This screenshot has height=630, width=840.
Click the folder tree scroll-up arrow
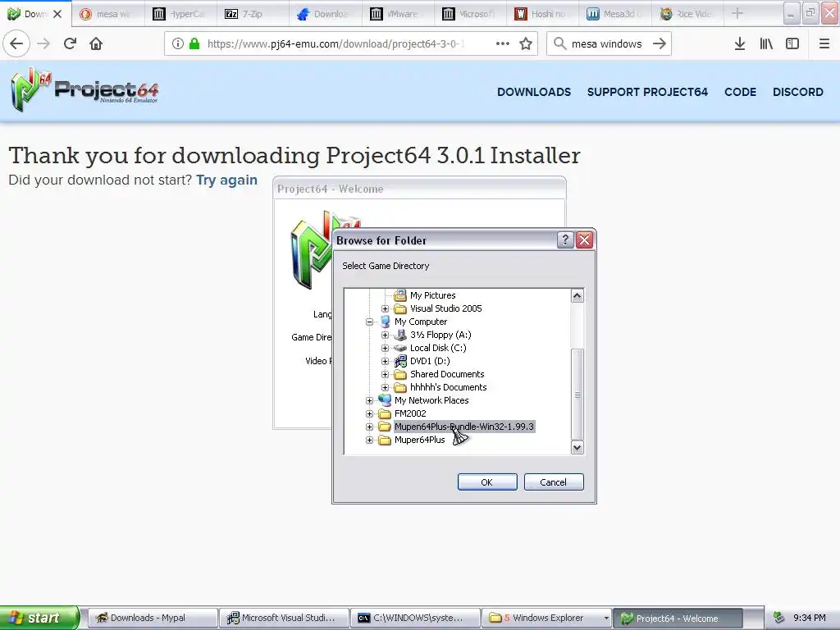[577, 295]
